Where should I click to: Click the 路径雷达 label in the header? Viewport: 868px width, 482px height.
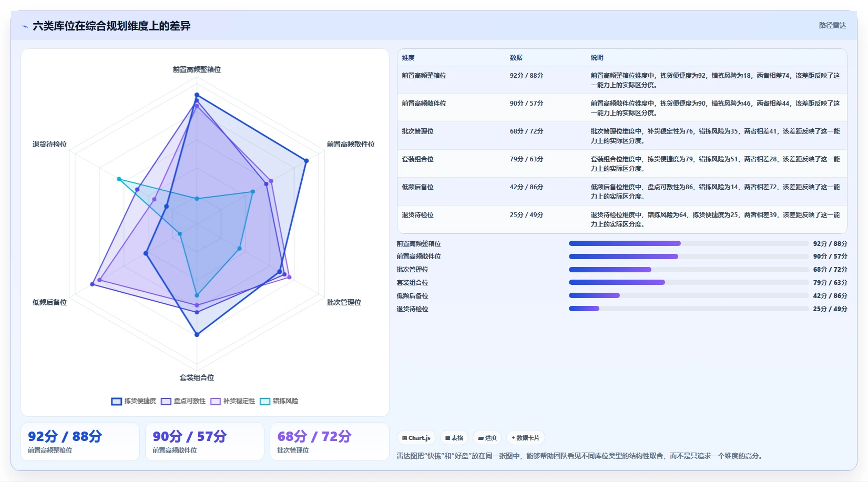832,25
